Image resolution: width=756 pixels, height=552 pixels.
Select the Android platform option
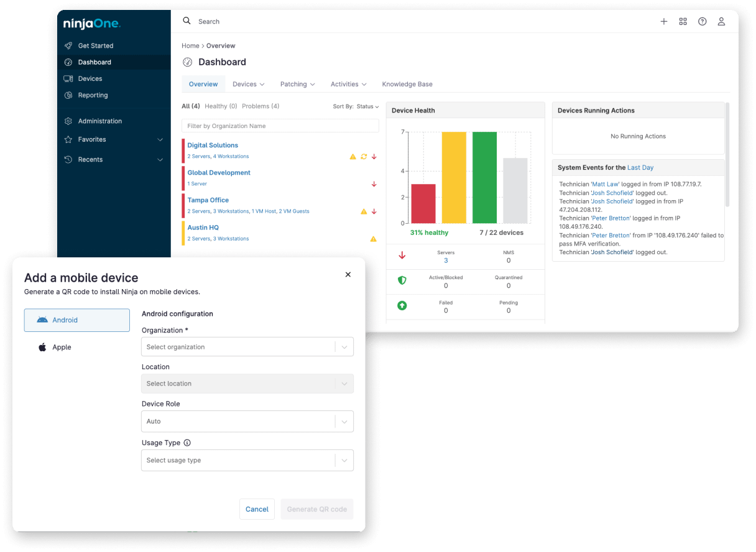click(x=64, y=320)
